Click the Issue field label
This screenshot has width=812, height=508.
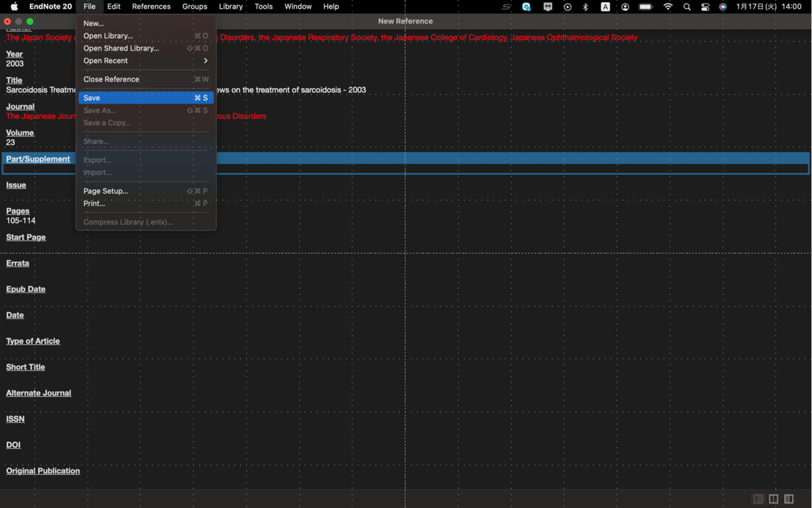pos(16,185)
